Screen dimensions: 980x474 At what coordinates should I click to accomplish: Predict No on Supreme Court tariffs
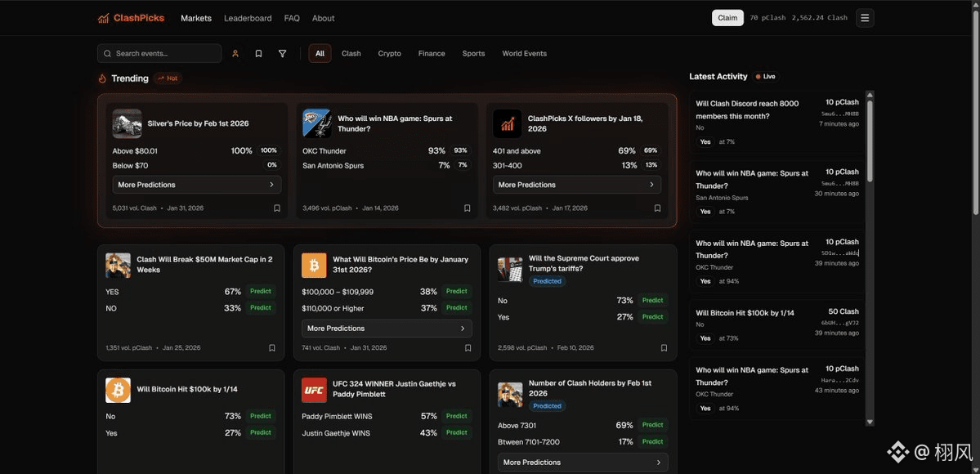tap(652, 300)
